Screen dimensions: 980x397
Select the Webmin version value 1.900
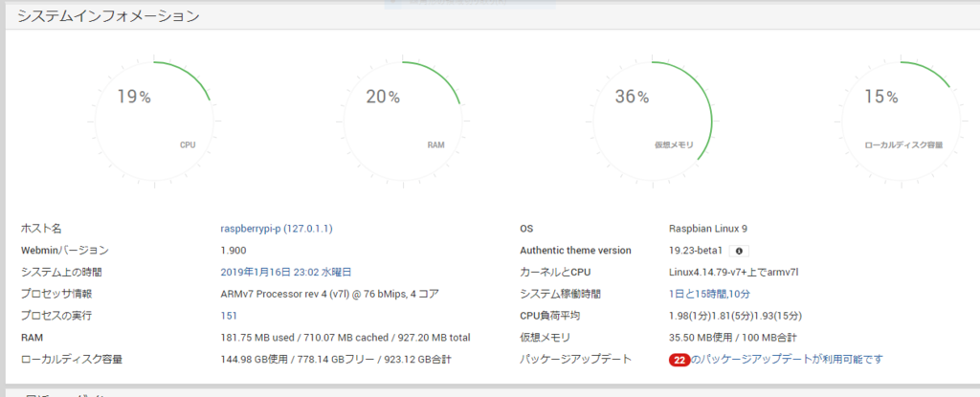(234, 251)
